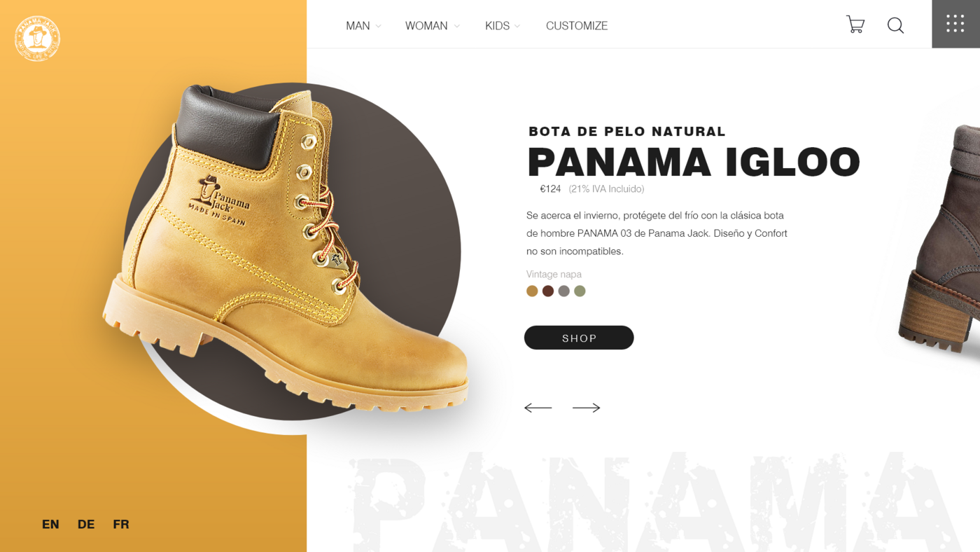The height and width of the screenshot is (552, 980).
Task: Select the olive green color swatch
Action: (580, 291)
